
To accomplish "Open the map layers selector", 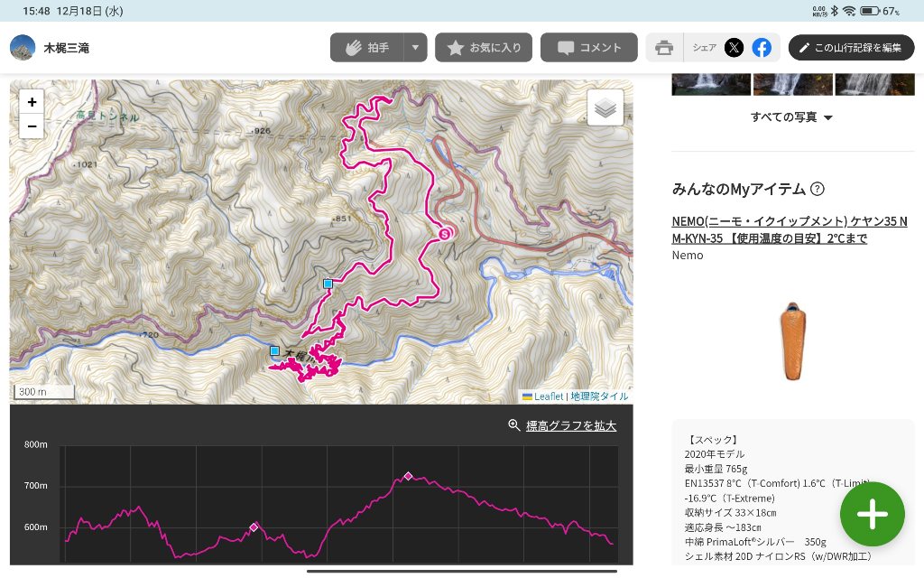I will [605, 107].
